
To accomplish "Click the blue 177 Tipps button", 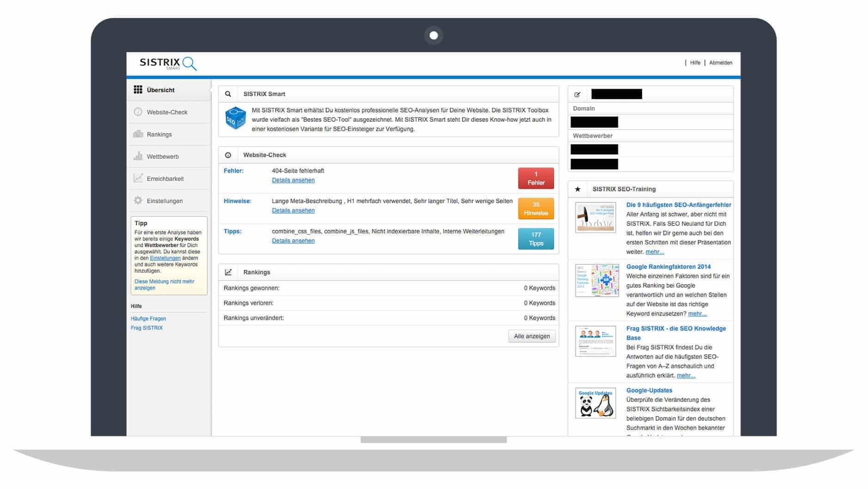I will coord(536,239).
